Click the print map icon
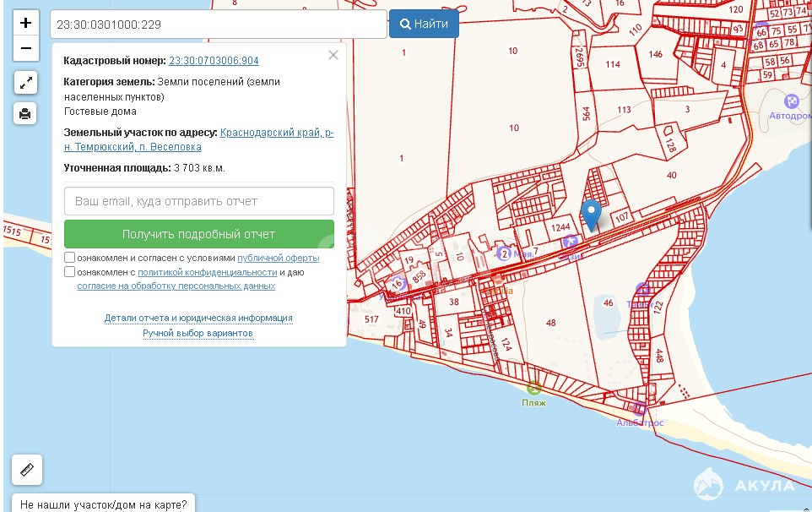This screenshot has width=812, height=512. coord(26,113)
